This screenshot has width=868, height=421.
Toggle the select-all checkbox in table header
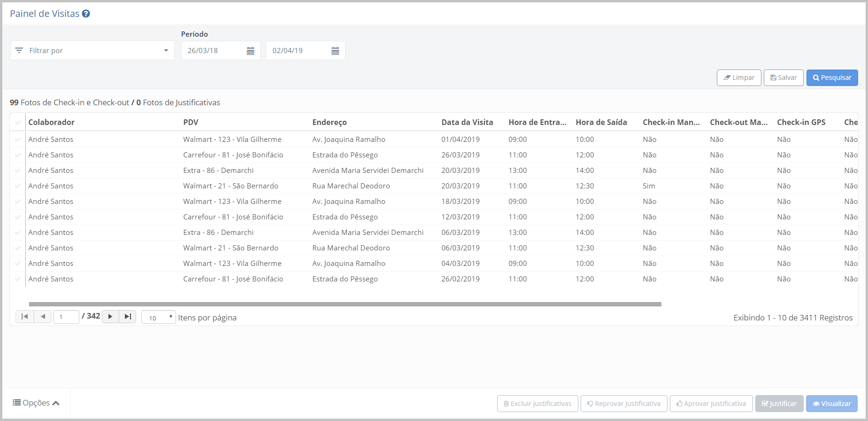pyautogui.click(x=18, y=123)
